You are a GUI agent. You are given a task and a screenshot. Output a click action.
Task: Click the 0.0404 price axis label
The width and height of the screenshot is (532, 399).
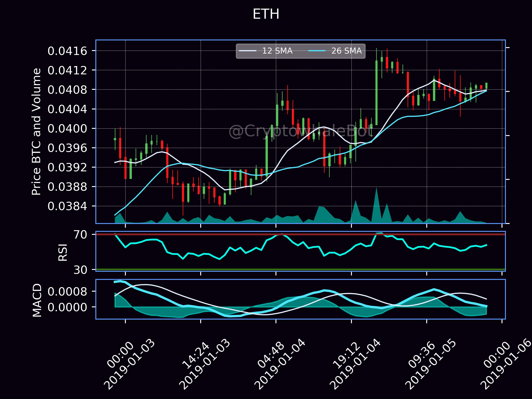coord(67,109)
